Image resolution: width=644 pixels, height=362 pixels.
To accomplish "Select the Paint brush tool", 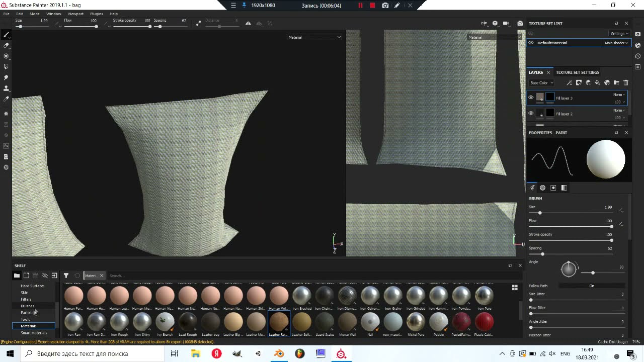I will point(6,35).
